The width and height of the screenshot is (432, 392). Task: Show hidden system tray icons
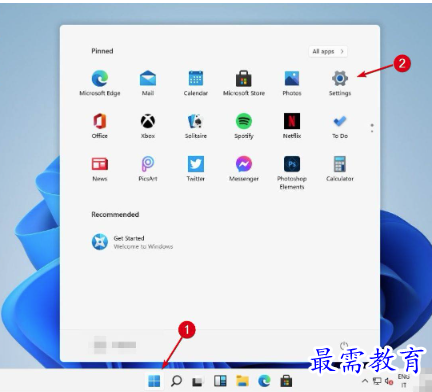[365, 381]
